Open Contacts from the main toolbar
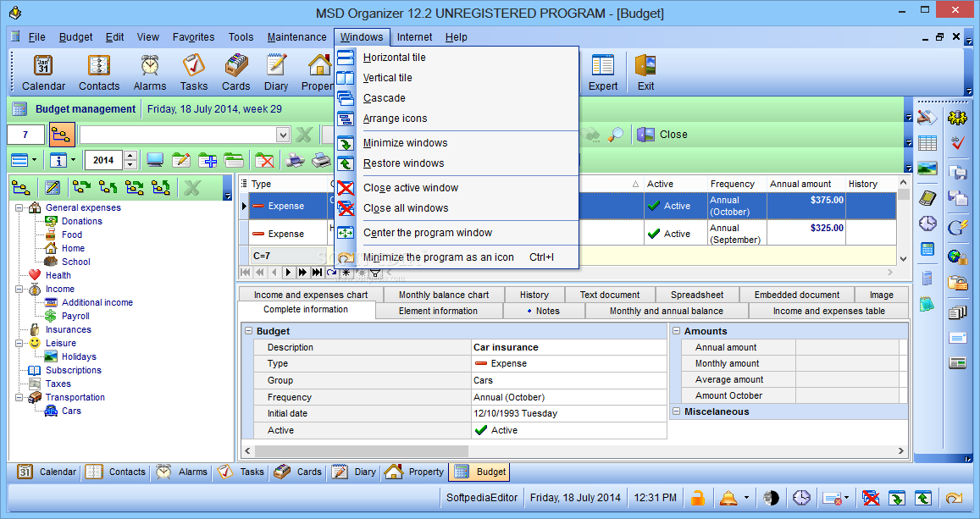The width and height of the screenshot is (980, 519). point(99,73)
